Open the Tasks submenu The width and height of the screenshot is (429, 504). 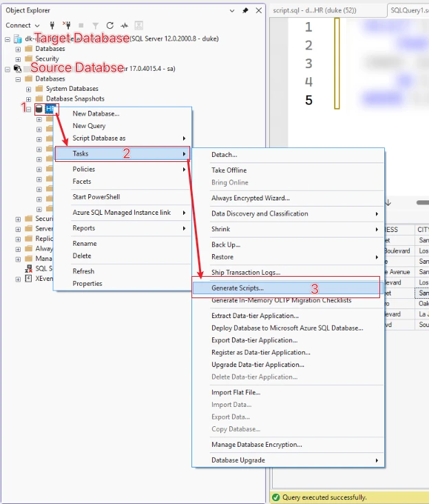pos(122,154)
